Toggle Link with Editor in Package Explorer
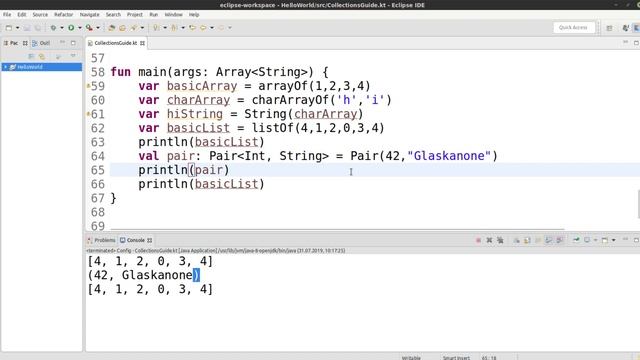The image size is (640, 360). tap(42, 56)
